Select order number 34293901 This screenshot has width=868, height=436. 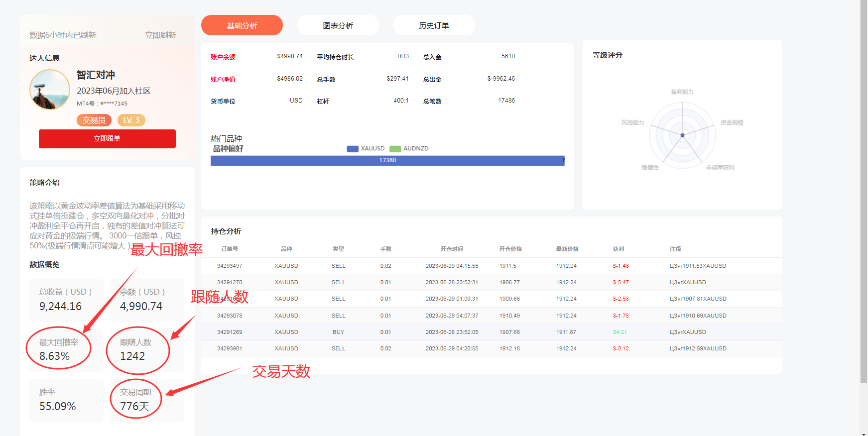click(230, 348)
